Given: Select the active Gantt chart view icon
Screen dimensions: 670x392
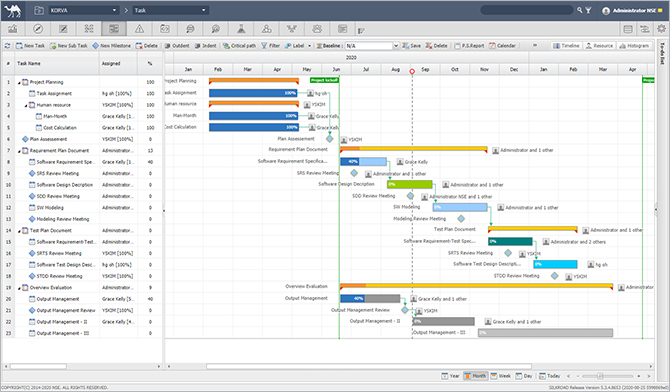Looking at the screenshot, I should tap(114, 29).
